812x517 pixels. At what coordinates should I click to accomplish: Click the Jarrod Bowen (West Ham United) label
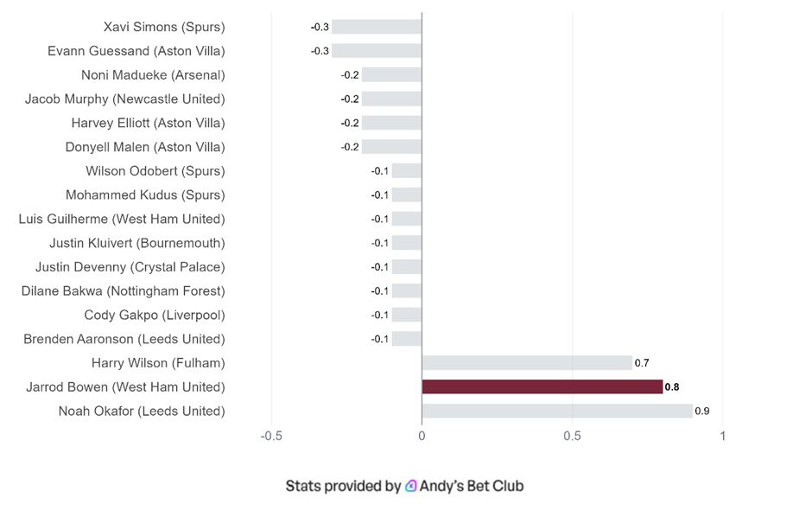coord(125,386)
